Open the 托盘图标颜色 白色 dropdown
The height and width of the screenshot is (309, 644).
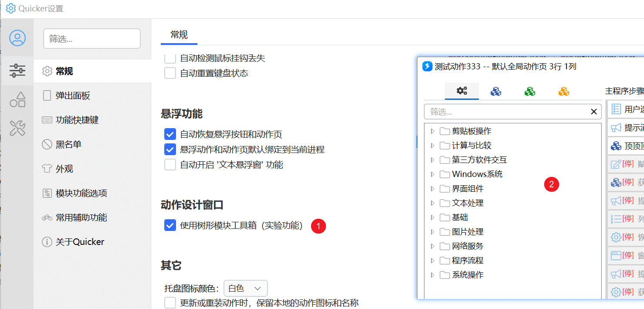(x=245, y=289)
